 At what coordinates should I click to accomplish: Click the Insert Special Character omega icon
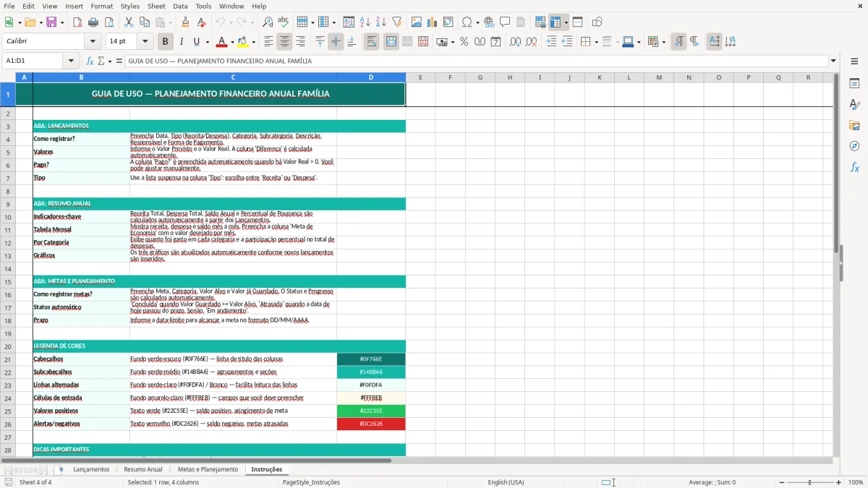(x=467, y=22)
